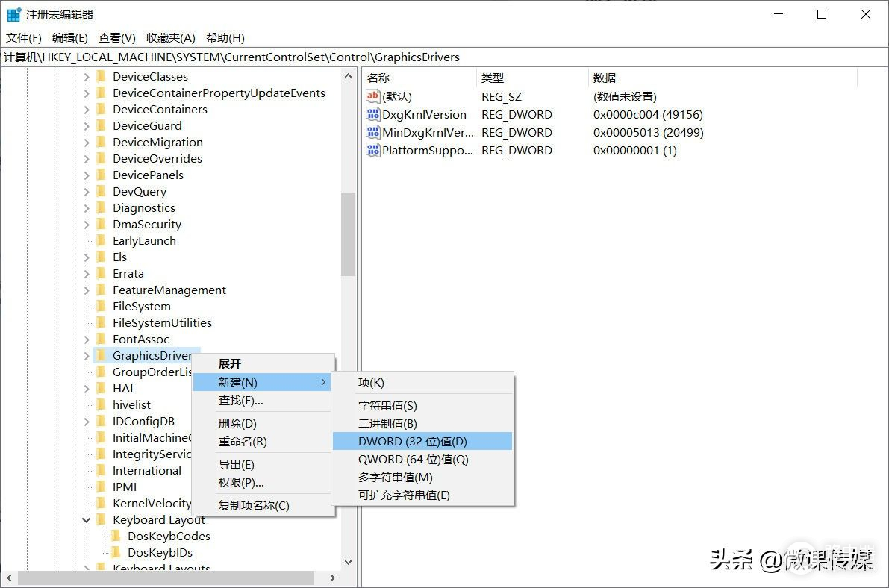Click the FileSystem folder icon
This screenshot has width=889, height=588.
(101, 306)
